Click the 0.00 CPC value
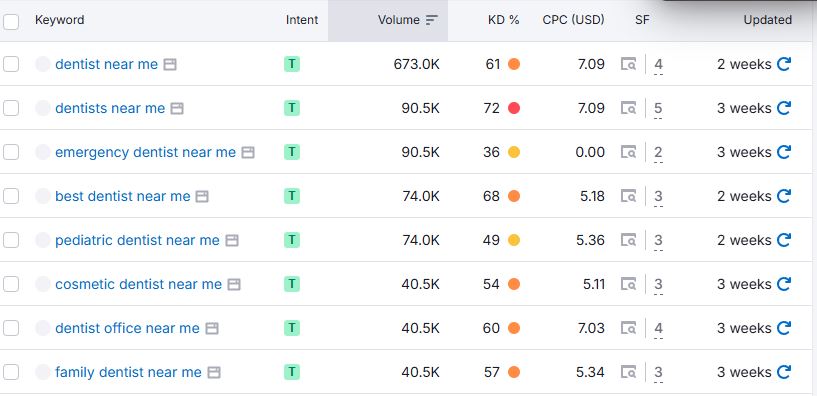 (590, 152)
